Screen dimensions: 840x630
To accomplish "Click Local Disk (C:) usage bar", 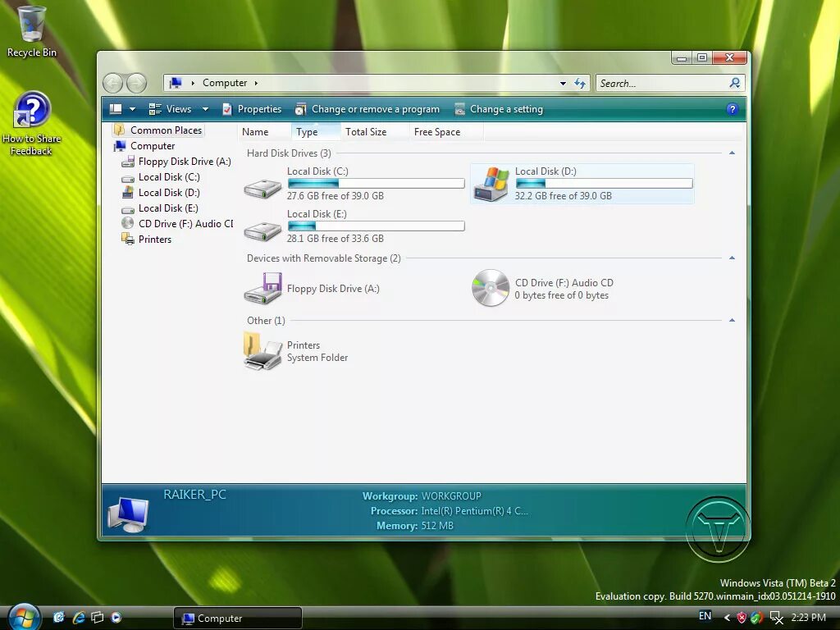I will [x=376, y=184].
